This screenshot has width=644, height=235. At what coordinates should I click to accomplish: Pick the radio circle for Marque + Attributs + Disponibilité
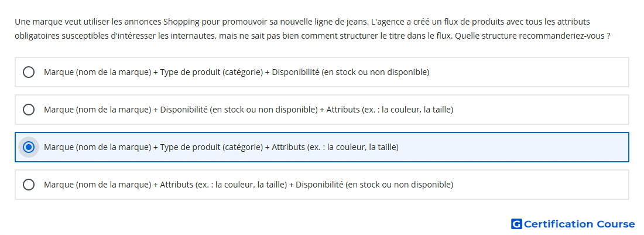tap(29, 185)
